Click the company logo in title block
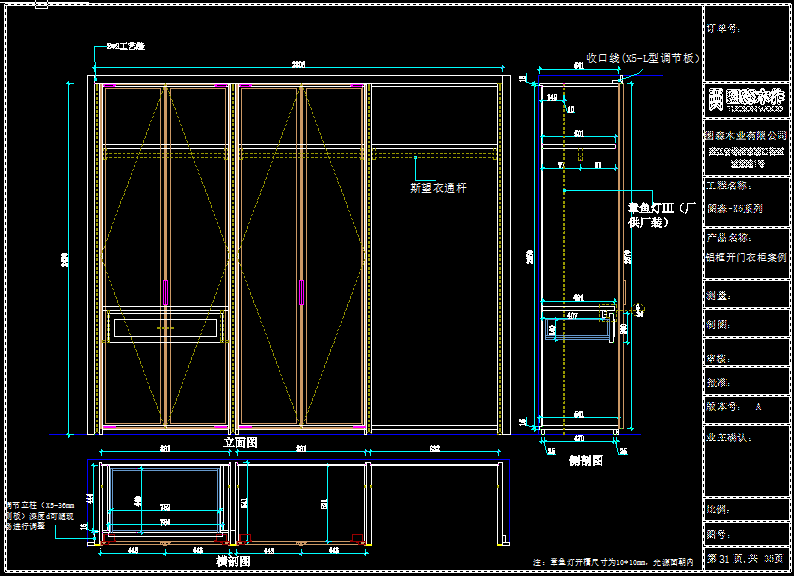The height and width of the screenshot is (576, 794). tap(745, 100)
